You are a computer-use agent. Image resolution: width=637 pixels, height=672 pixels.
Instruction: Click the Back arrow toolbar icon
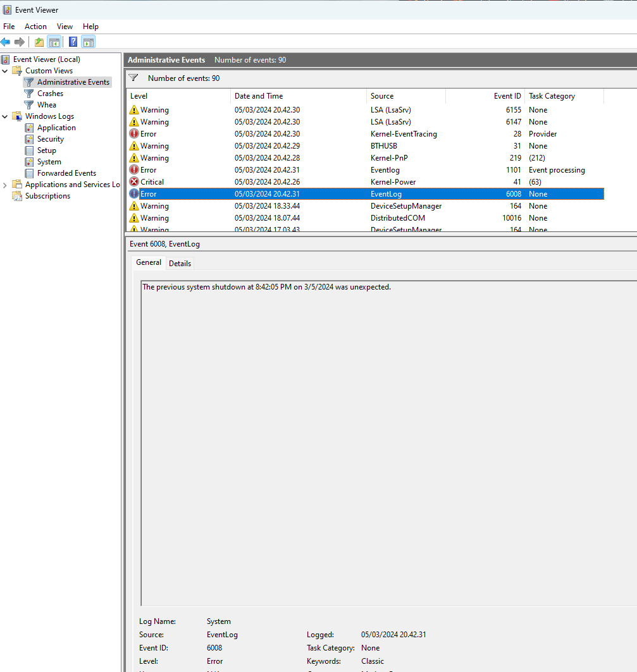tap(6, 42)
